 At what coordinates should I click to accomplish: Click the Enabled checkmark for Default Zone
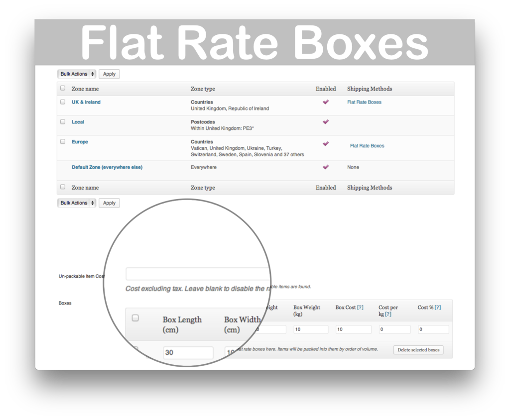(326, 167)
